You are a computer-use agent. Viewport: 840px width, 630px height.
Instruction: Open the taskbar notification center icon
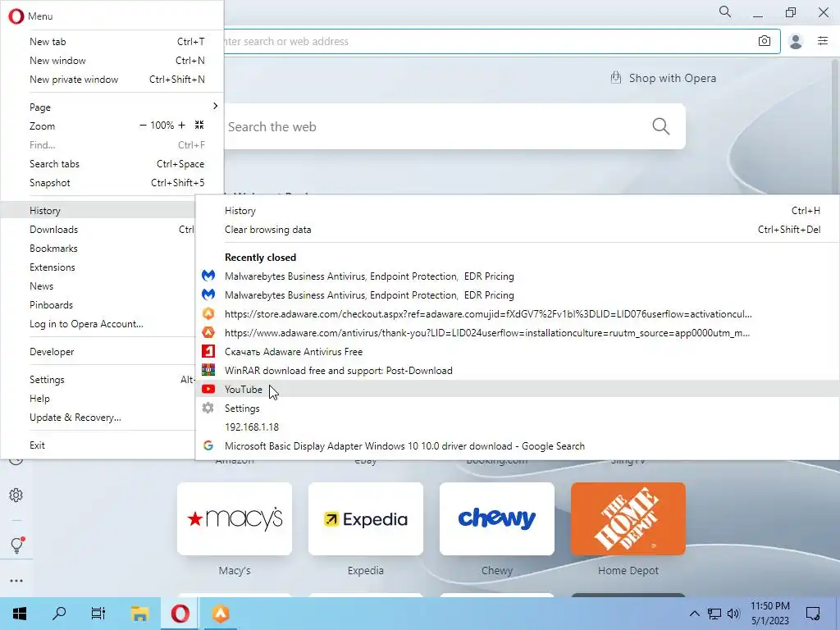click(x=813, y=614)
